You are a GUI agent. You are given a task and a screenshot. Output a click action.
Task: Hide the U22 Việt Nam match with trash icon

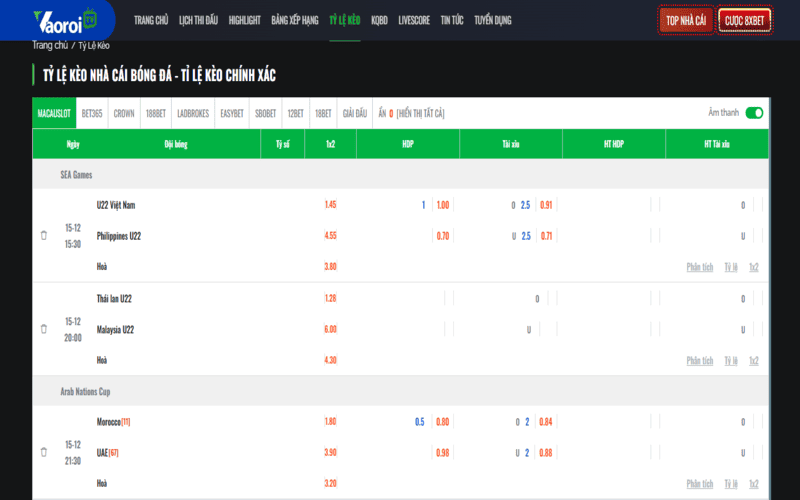click(x=44, y=235)
